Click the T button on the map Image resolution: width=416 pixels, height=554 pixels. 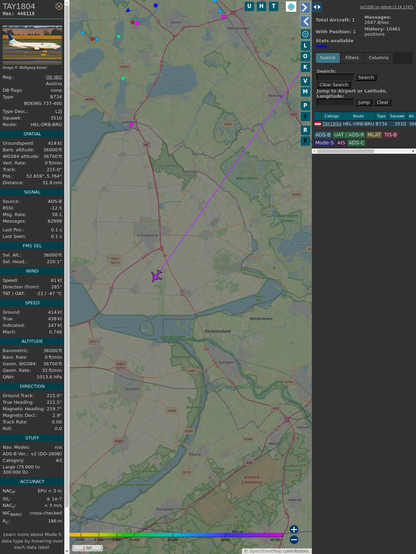click(x=273, y=6)
